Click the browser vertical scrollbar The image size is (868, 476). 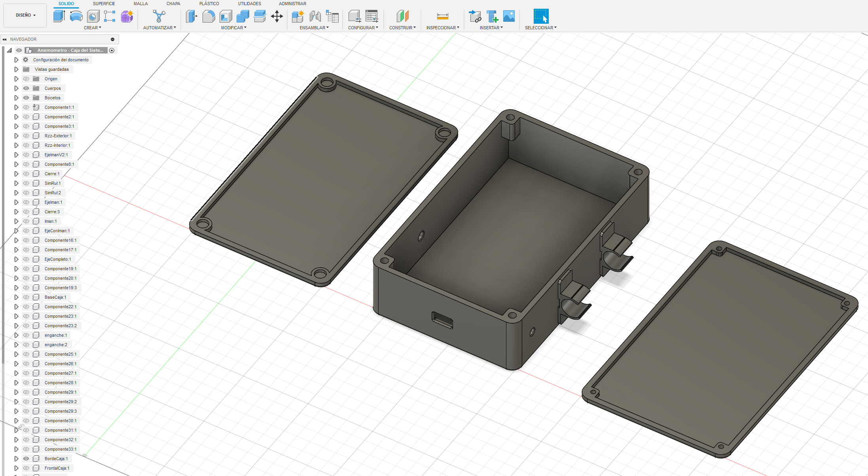coord(3,206)
